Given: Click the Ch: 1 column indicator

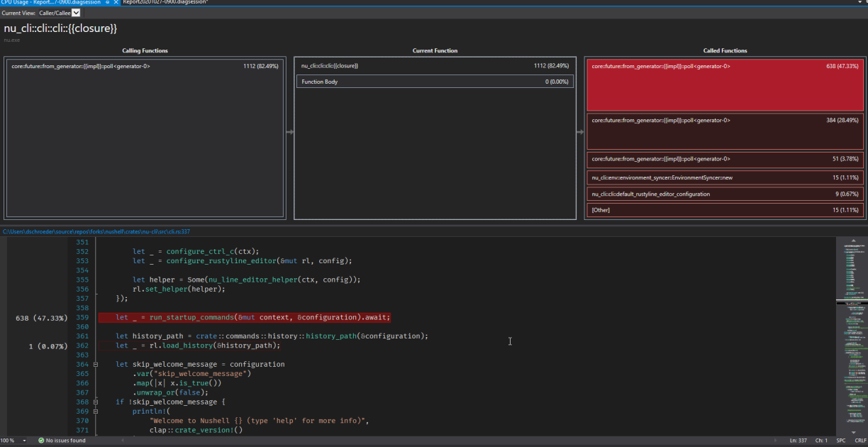Looking at the screenshot, I should (x=821, y=441).
